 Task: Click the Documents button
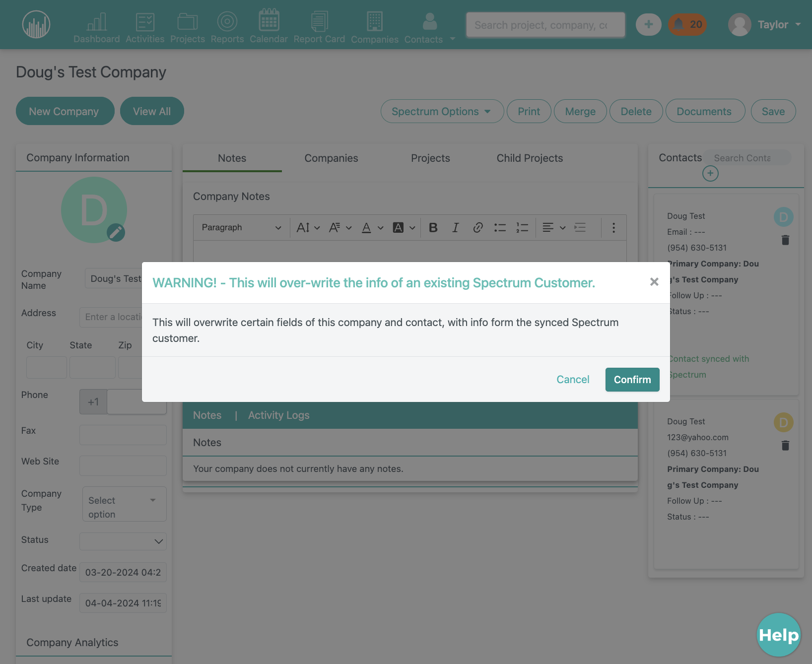[705, 111]
